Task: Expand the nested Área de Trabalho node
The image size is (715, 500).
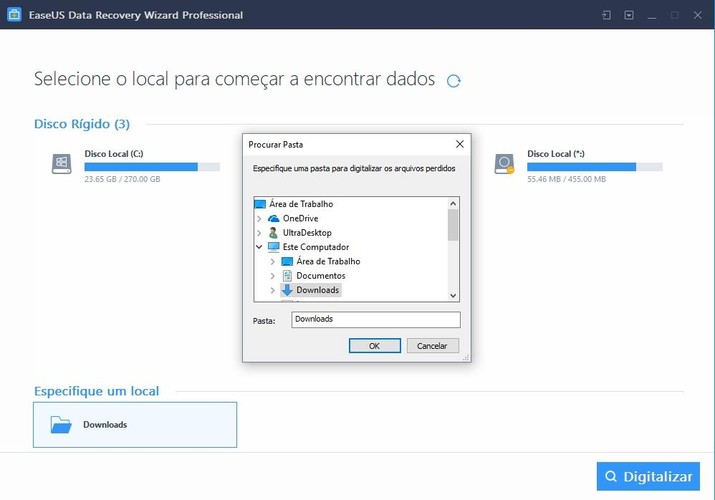Action: pos(272,262)
